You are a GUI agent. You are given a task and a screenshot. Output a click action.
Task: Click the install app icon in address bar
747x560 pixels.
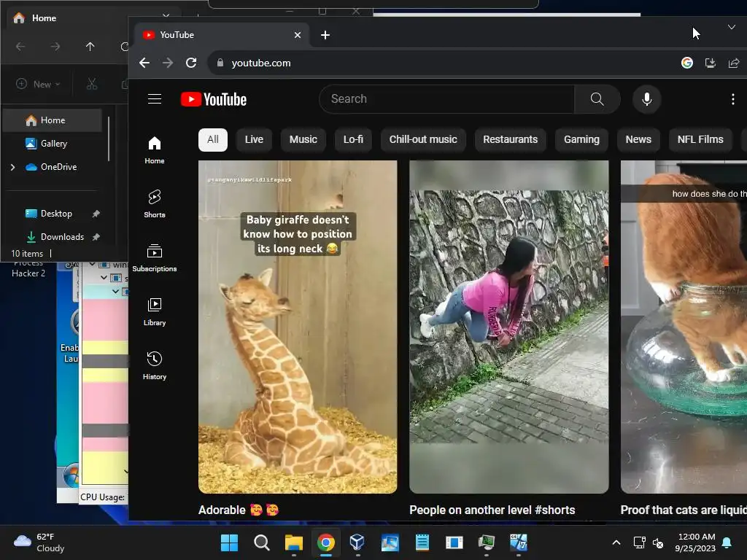point(710,63)
